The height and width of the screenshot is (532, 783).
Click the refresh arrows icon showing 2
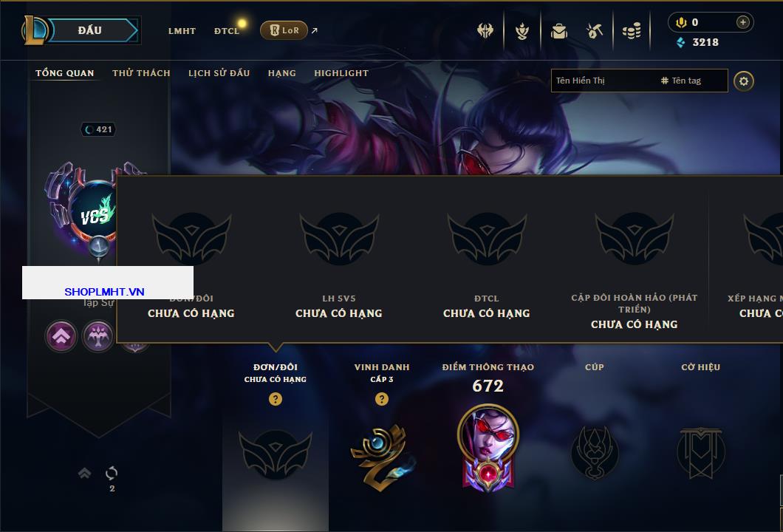pyautogui.click(x=112, y=473)
